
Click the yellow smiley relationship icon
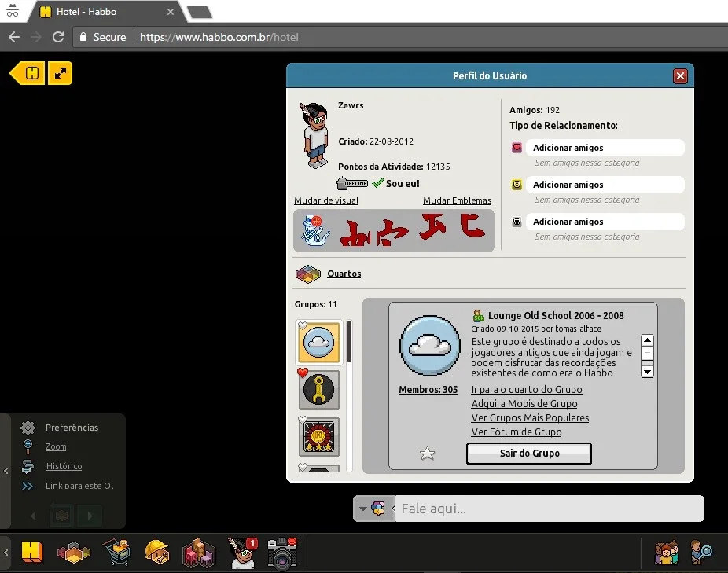(x=517, y=185)
